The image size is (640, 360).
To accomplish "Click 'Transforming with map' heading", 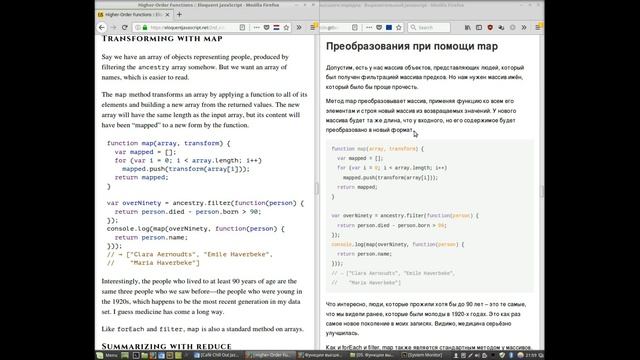I will click(162, 39).
